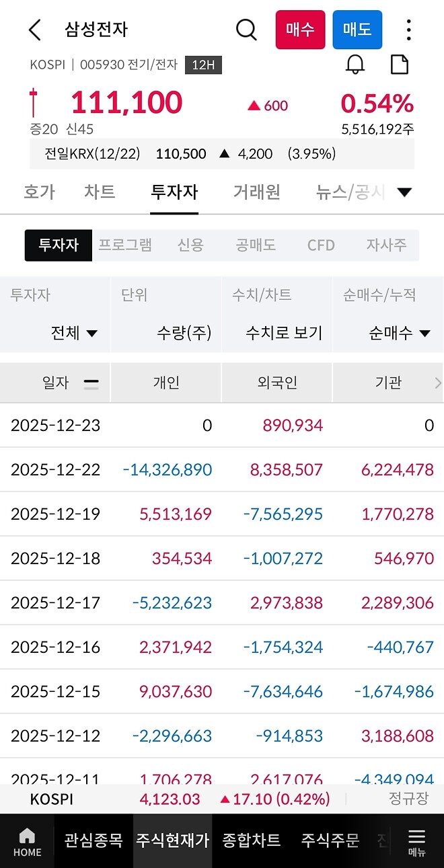444x868 pixels.
Task: Select the 공매도 short-selling data view
Action: tap(255, 245)
